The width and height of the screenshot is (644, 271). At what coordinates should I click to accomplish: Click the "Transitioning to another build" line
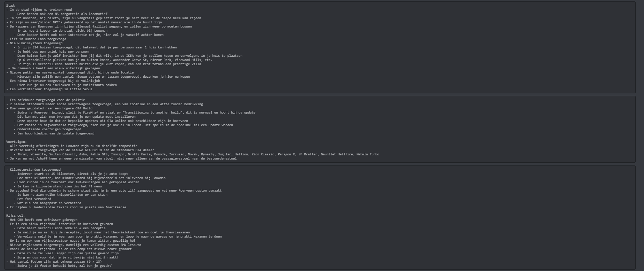click(136, 113)
